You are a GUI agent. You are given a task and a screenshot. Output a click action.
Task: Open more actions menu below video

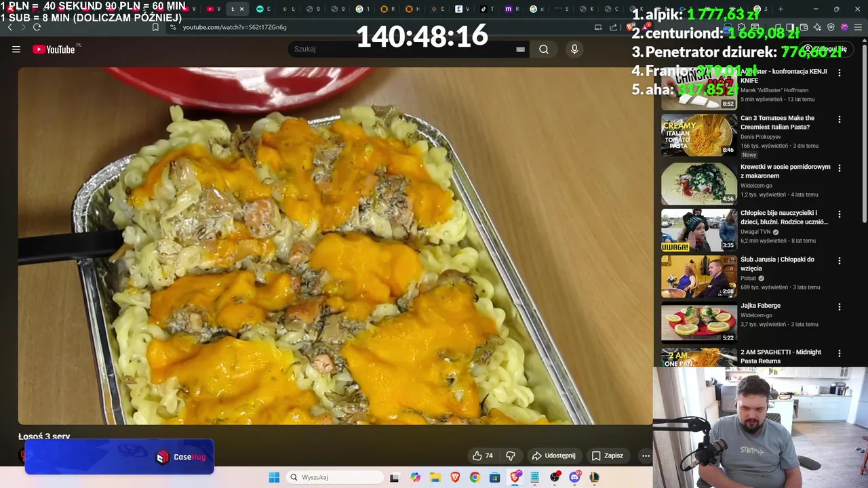pos(646,455)
